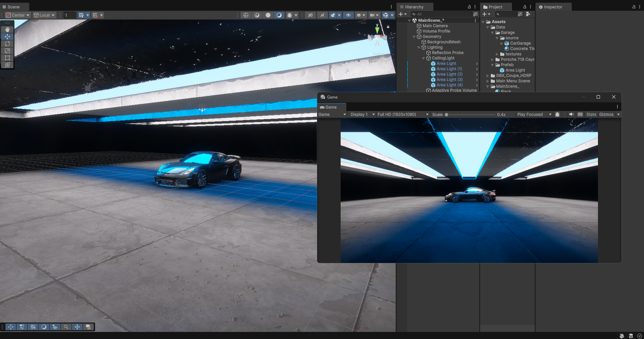
Task: Open the Hierarchy create plus menu
Action: pos(402,14)
